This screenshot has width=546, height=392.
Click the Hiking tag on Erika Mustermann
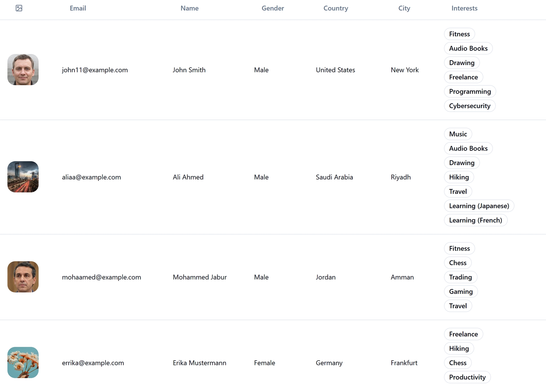[x=459, y=348]
